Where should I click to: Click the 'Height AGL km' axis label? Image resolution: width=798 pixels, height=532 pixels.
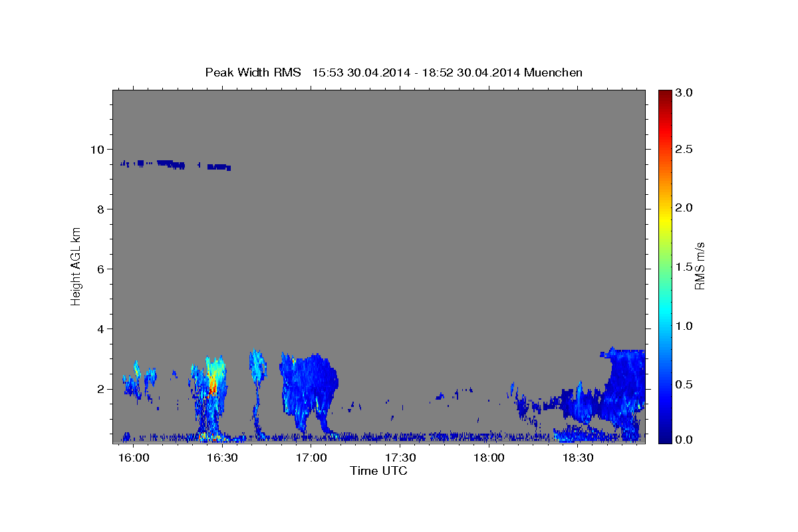76,266
